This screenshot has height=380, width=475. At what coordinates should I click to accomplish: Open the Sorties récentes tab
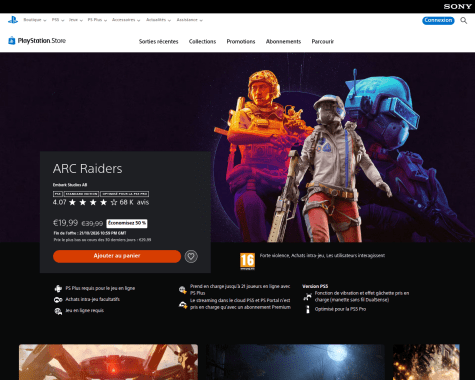click(159, 42)
